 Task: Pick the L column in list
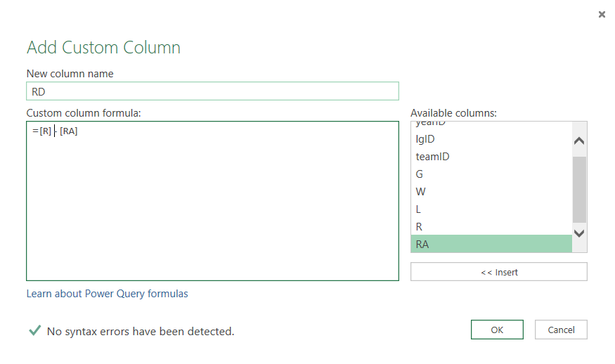click(419, 209)
